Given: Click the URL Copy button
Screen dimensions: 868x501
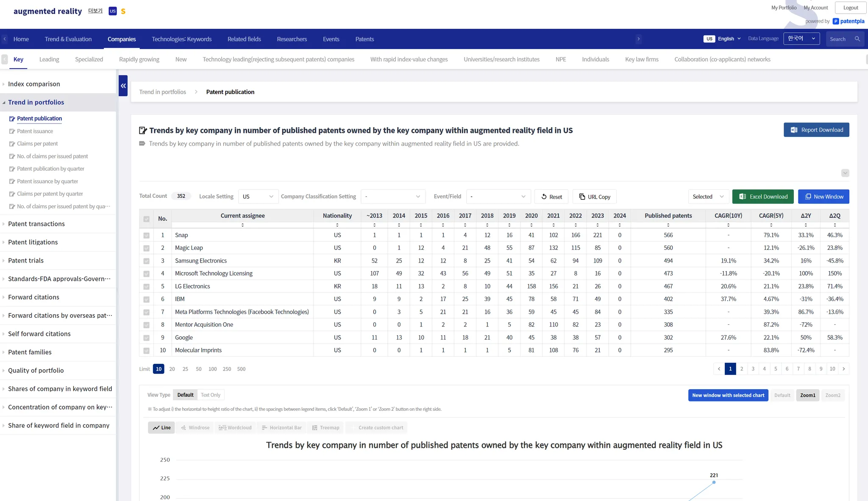Looking at the screenshot, I should pos(594,197).
